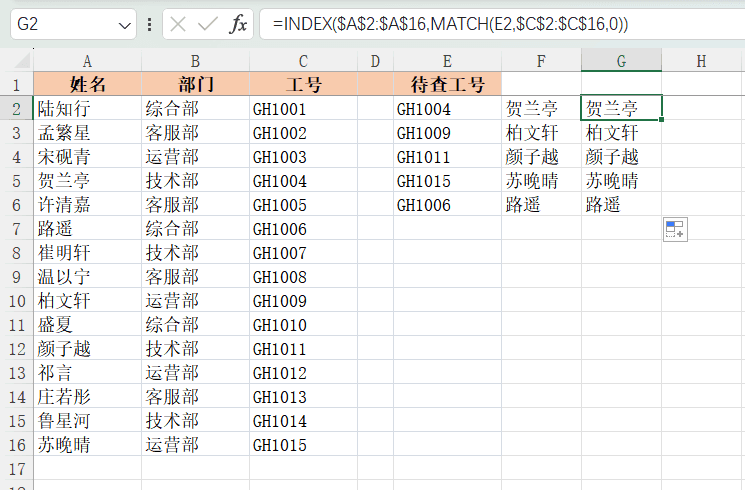Click the Cancel (X) icon in formula bar
This screenshot has height=490, width=745.
[178, 24]
